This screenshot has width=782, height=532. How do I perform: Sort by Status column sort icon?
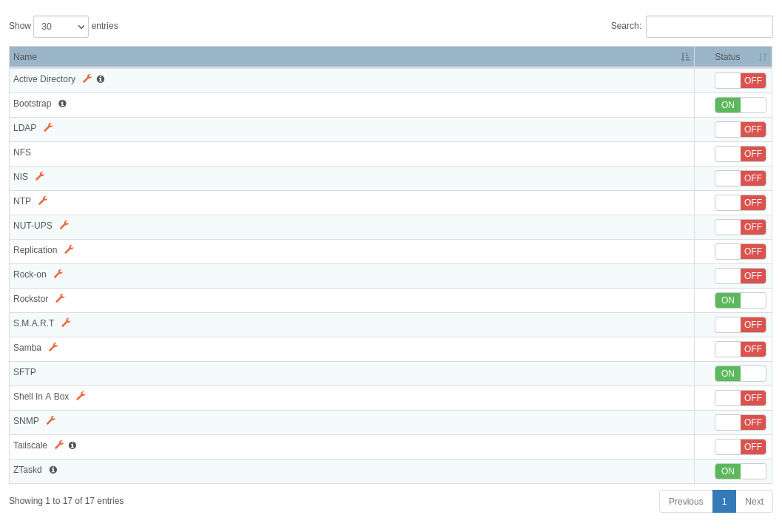[x=763, y=57]
